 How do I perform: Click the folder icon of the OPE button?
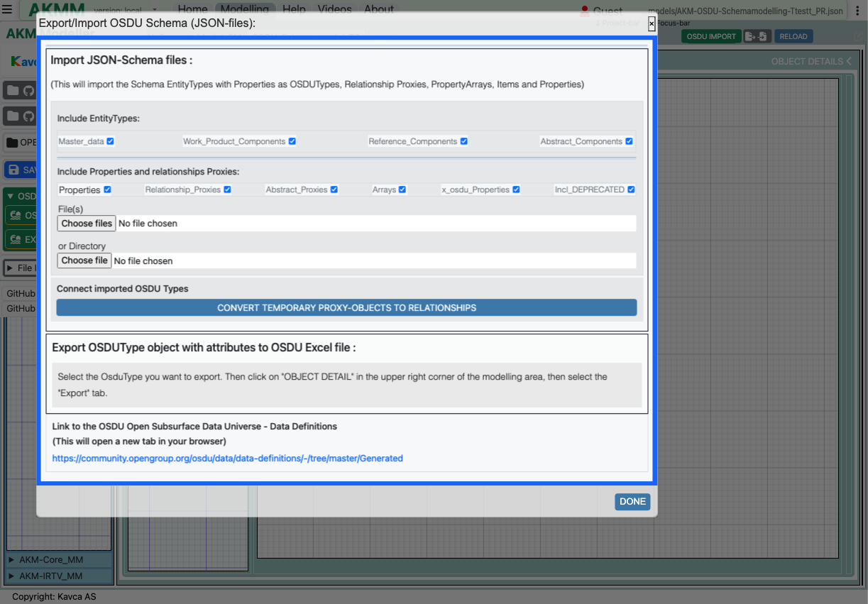(12, 143)
